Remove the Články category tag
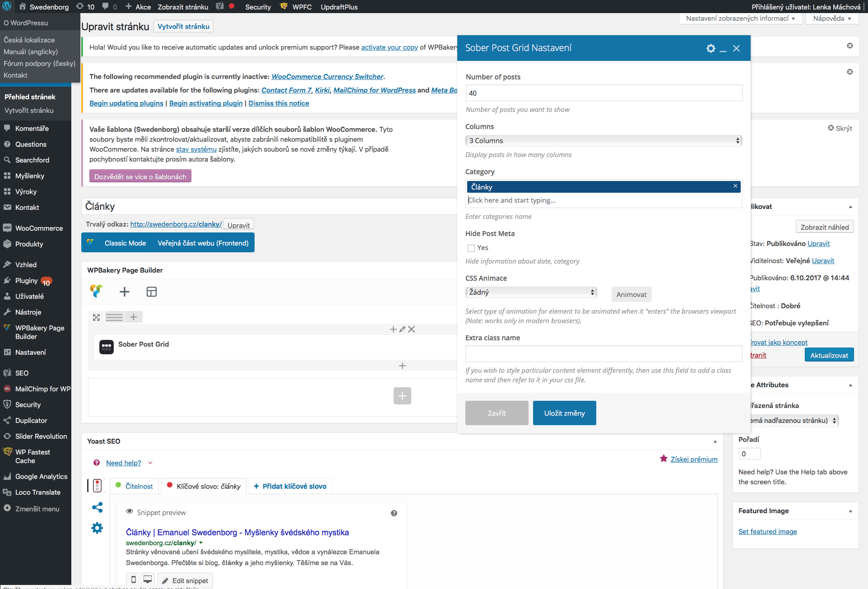 [x=735, y=186]
